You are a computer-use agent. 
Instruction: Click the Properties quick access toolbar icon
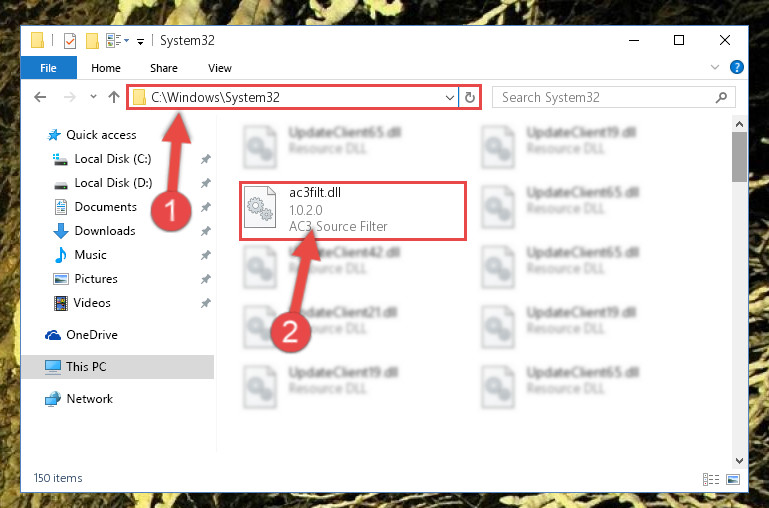click(x=70, y=41)
